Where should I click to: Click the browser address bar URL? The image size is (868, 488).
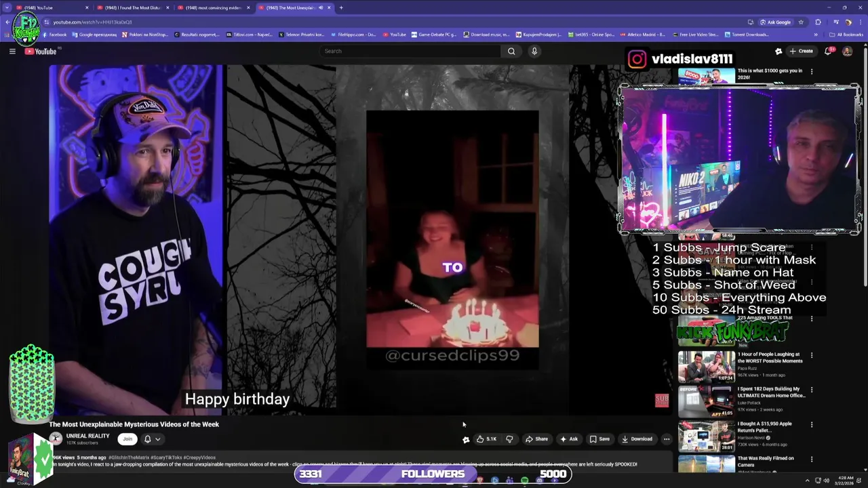click(x=93, y=22)
